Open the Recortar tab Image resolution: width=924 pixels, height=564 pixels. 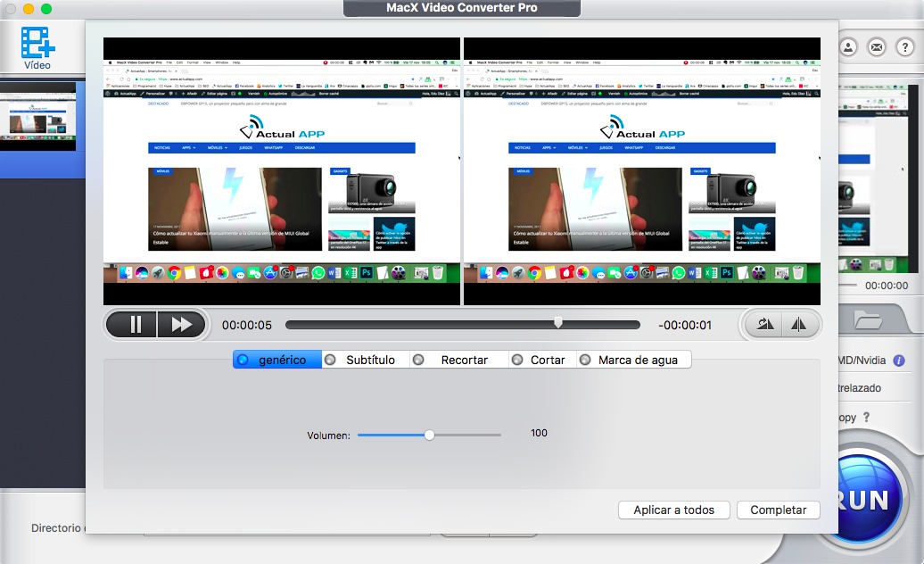(x=459, y=360)
